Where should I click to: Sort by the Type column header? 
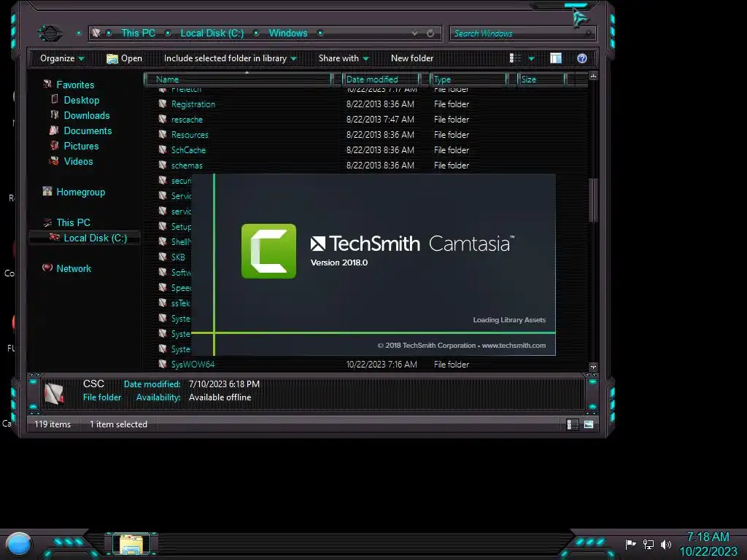point(468,79)
